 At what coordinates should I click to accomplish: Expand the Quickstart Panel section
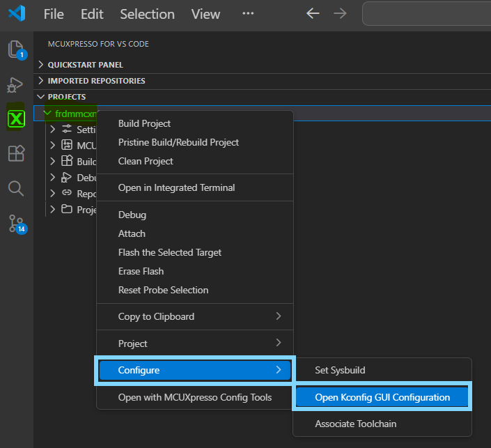click(x=85, y=65)
